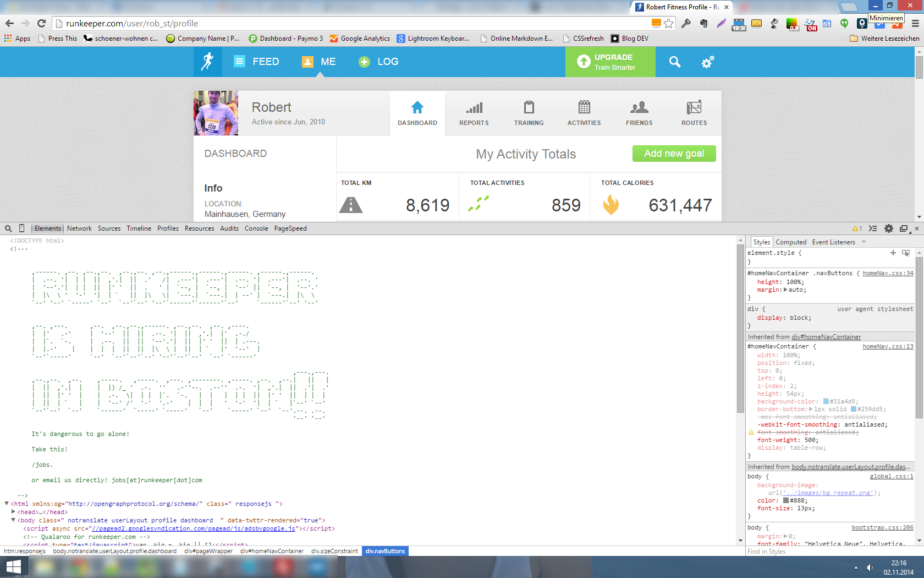Show hidden tray icons arrow

pos(856,568)
